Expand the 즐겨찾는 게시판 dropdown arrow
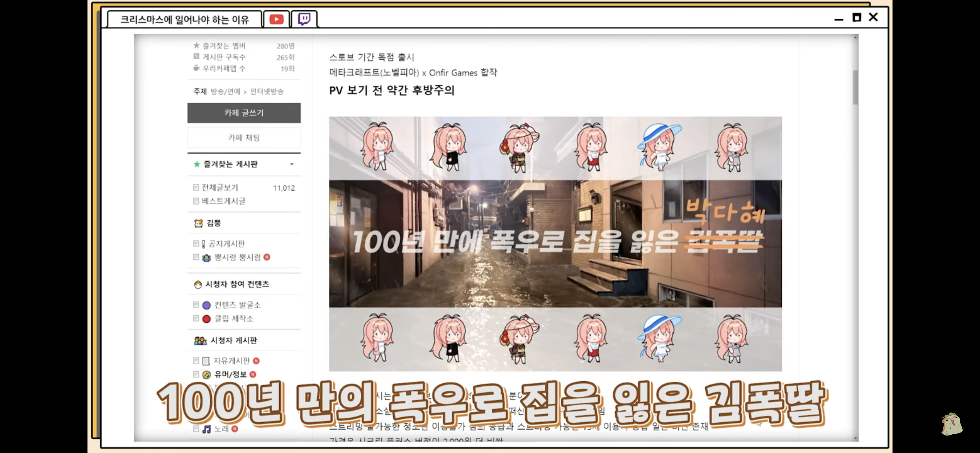The image size is (980, 453). coord(292,164)
